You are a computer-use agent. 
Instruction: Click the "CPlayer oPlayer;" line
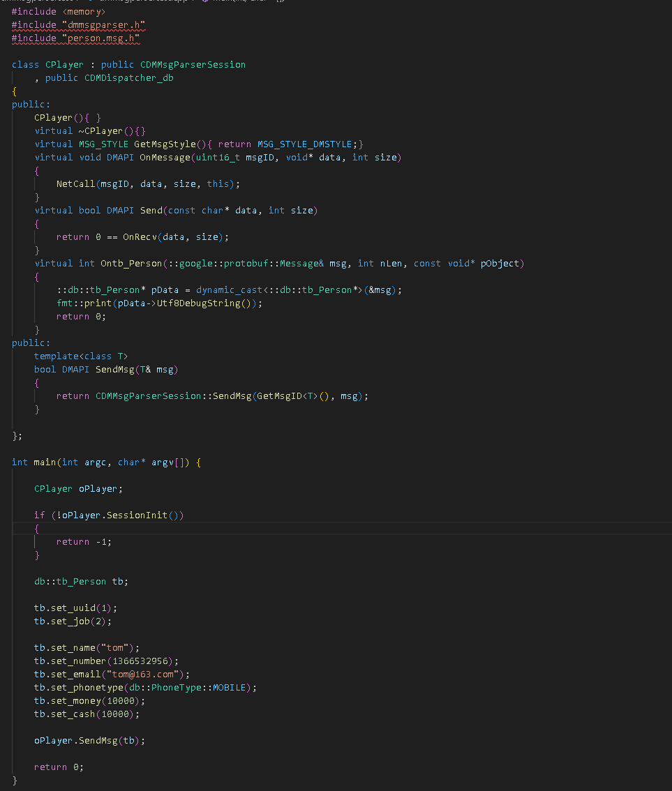pos(78,489)
